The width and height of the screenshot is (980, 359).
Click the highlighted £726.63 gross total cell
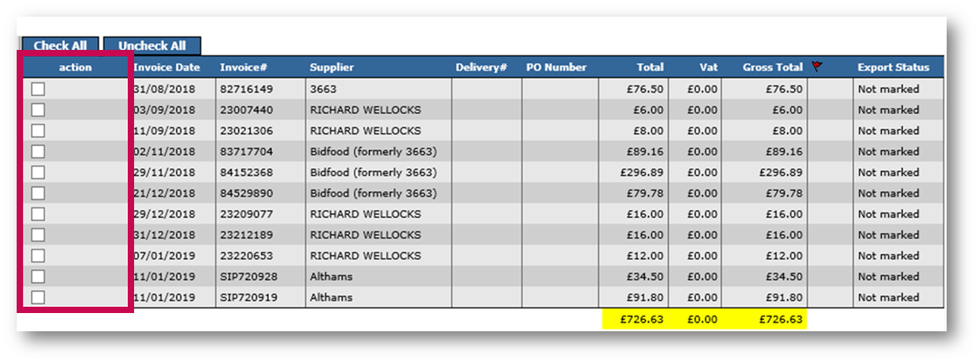tap(780, 319)
